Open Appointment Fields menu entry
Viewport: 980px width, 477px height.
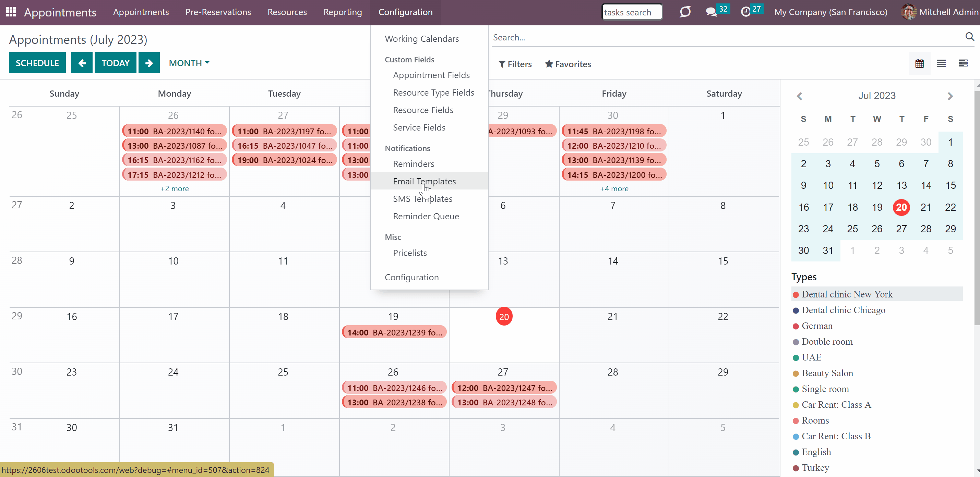[429, 75]
